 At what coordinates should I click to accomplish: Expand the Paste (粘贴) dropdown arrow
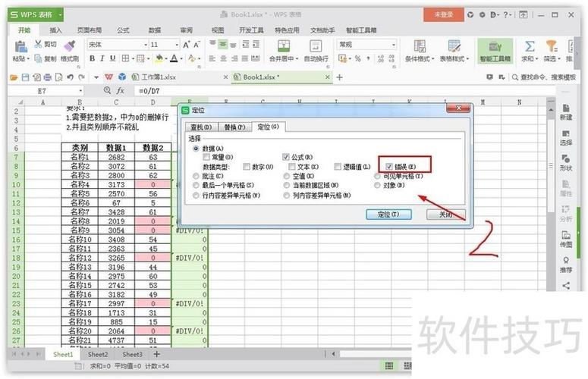click(x=29, y=59)
